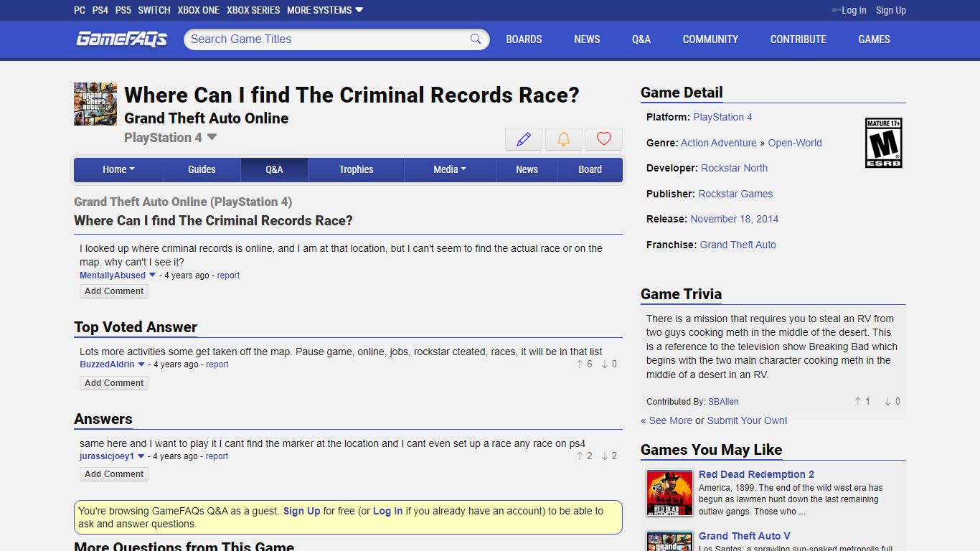Report MentallyAbused's question

pyautogui.click(x=228, y=275)
